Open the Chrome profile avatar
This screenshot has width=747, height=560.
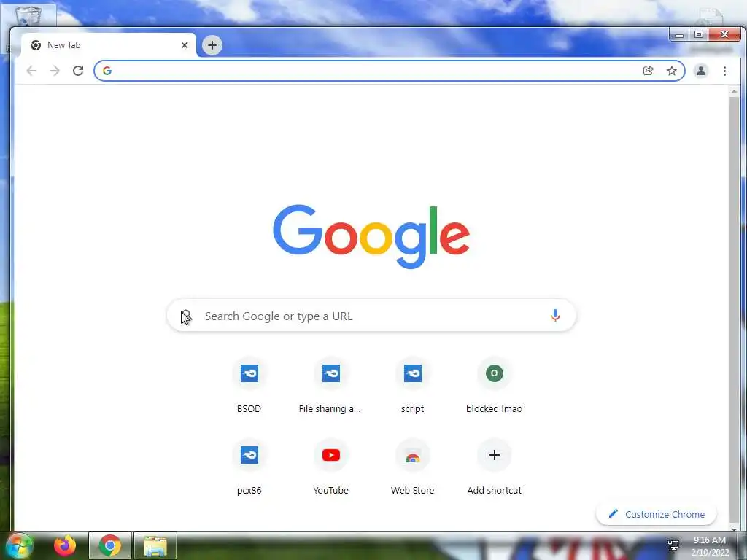701,71
